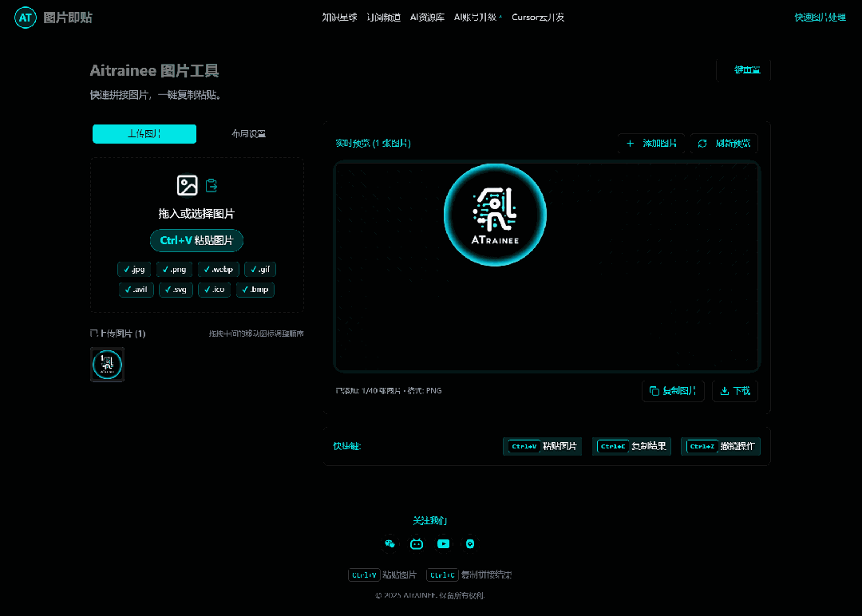Open Cursor云开发 in the top navigation

[x=538, y=18]
